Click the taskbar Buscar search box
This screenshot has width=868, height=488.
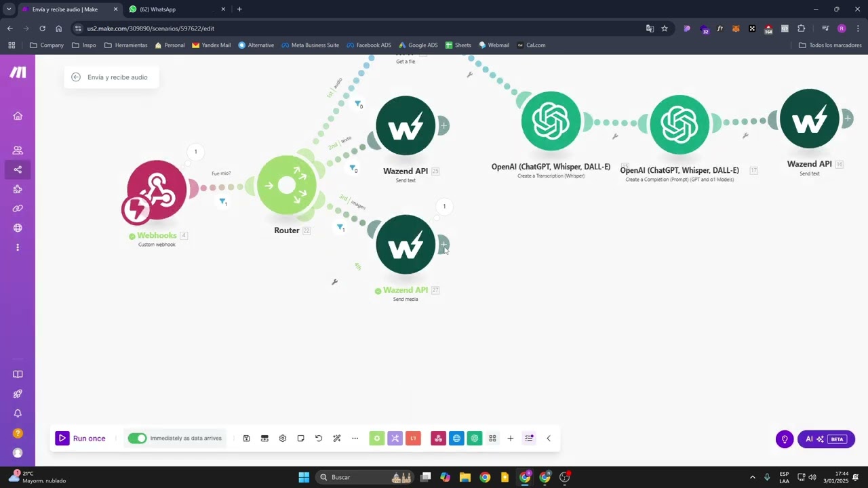coord(365,477)
